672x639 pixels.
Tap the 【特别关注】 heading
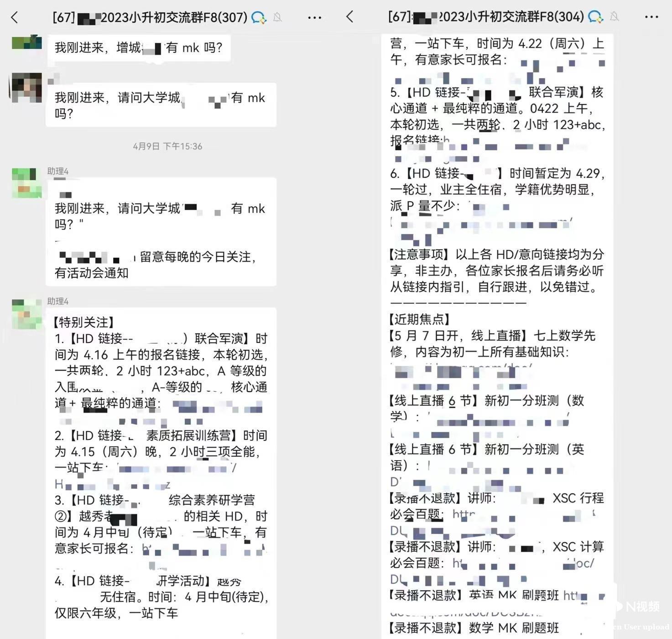83,322
